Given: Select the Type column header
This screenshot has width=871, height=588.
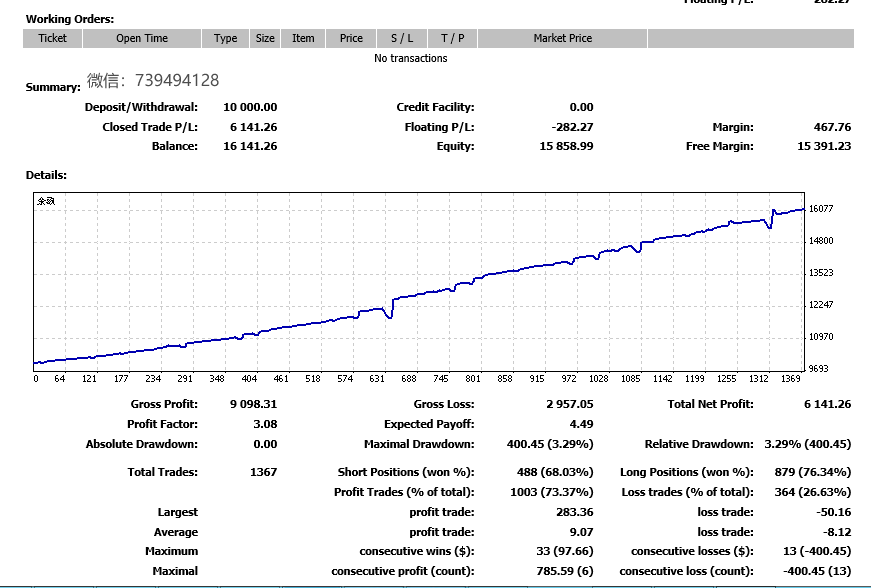Looking at the screenshot, I should coord(226,38).
